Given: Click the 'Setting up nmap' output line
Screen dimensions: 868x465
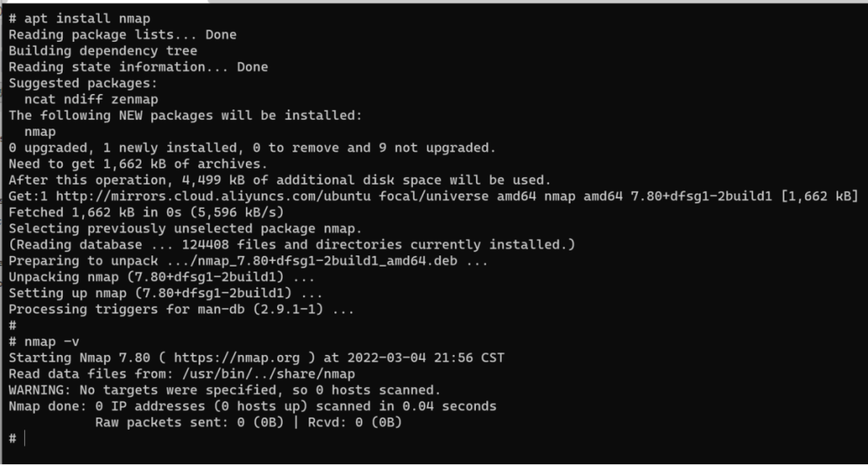Looking at the screenshot, I should (166, 293).
